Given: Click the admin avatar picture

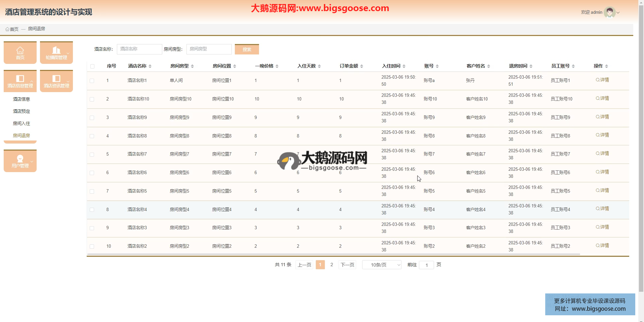Looking at the screenshot, I should [x=609, y=12].
